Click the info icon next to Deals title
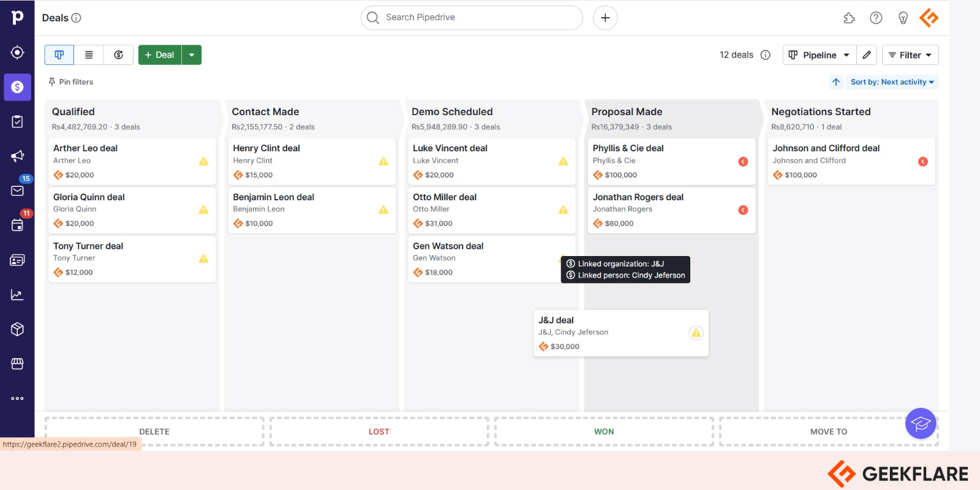 [x=76, y=18]
